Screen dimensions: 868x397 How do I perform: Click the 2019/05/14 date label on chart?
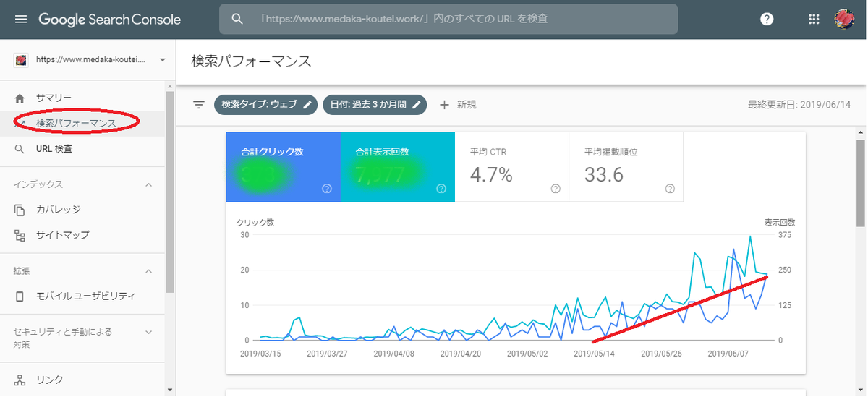[x=594, y=354]
